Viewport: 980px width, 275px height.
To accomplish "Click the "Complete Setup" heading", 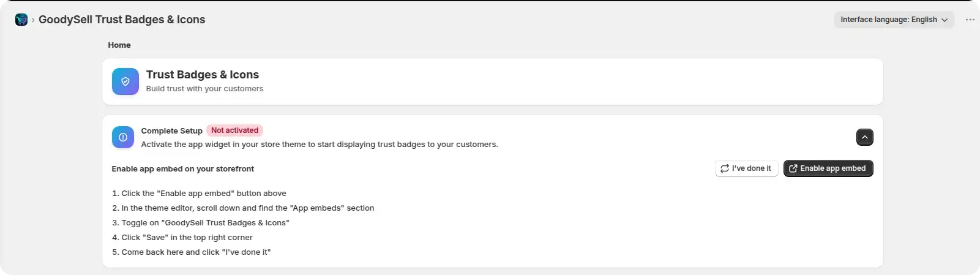I will [171, 131].
